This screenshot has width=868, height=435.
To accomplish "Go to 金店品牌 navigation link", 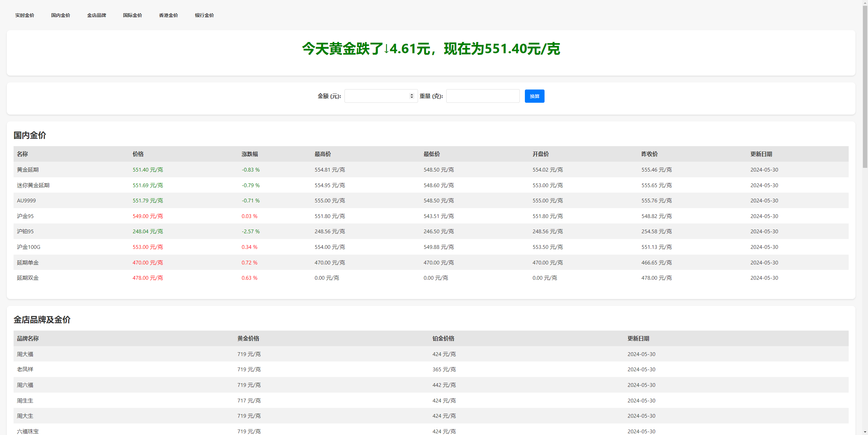I will 96,15.
